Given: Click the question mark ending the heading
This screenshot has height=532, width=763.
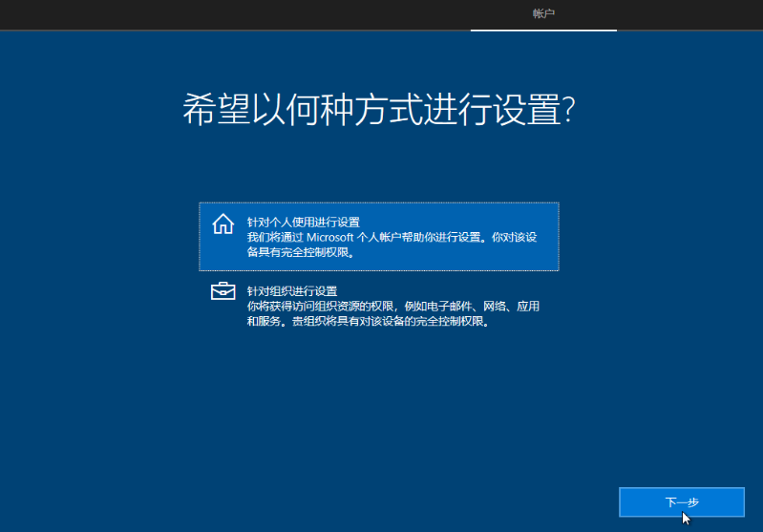Looking at the screenshot, I should tap(569, 109).
